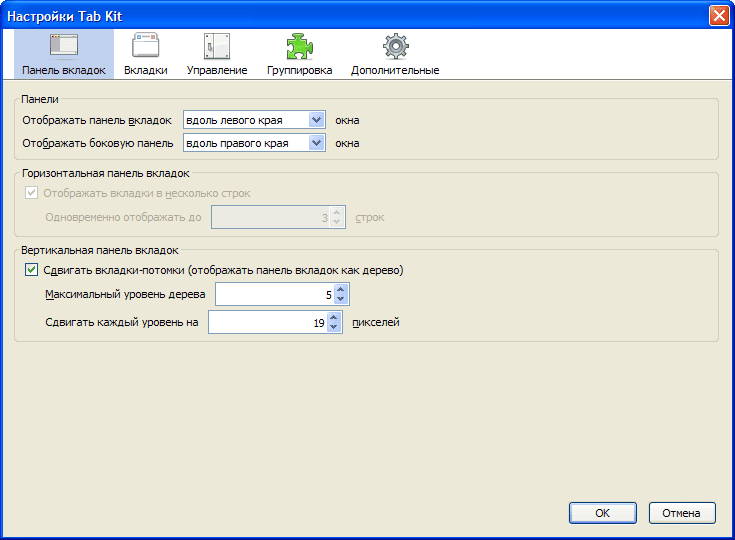Switch to the Дополнительные tab label
Image resolution: width=735 pixels, height=540 pixels.
395,70
